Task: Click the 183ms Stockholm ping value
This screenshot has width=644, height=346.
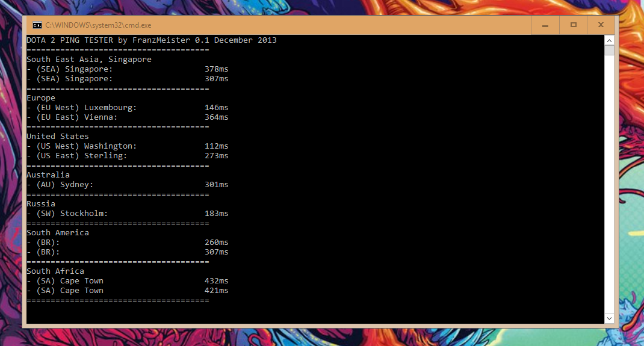Action: coord(217,214)
